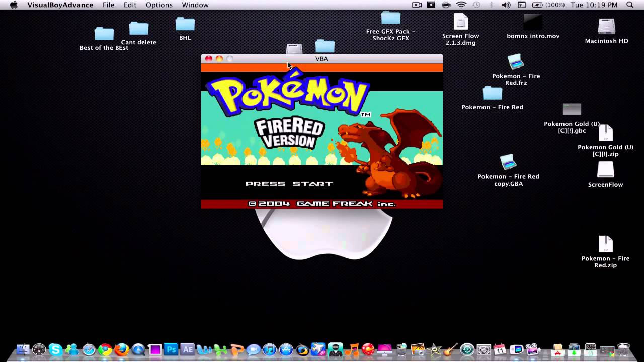Open Time Machine from the dock
Screen dimensions: 644x362
pyautogui.click(x=467, y=349)
